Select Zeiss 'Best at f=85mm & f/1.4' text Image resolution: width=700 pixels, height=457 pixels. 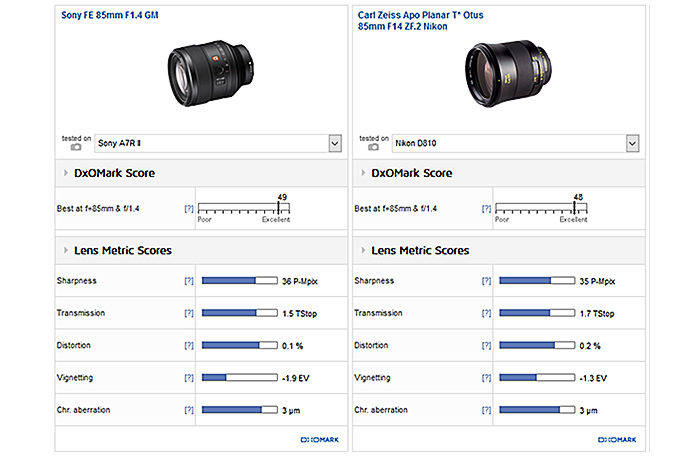(x=396, y=208)
